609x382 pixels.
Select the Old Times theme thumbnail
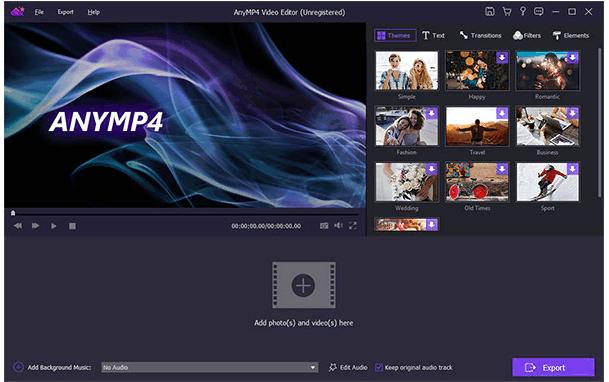tap(477, 182)
